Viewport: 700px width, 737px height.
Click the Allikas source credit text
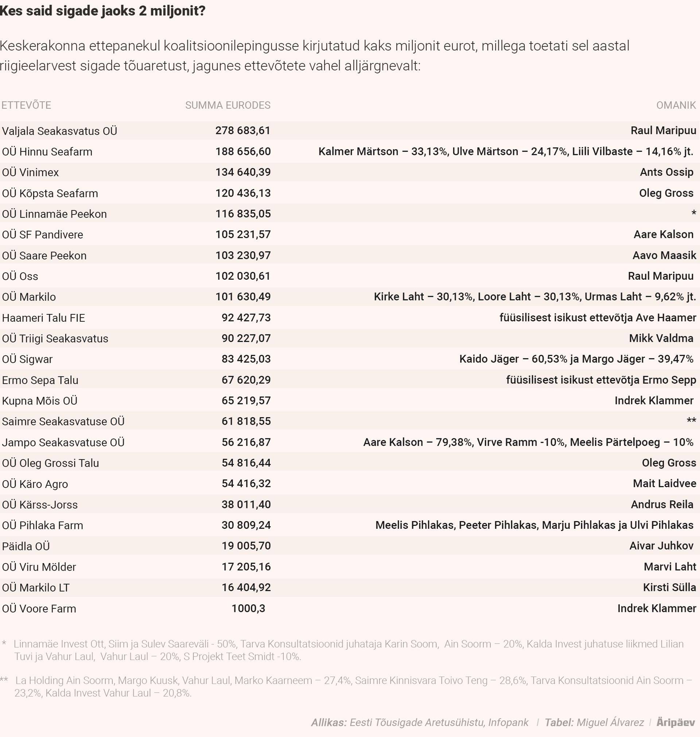click(x=419, y=722)
